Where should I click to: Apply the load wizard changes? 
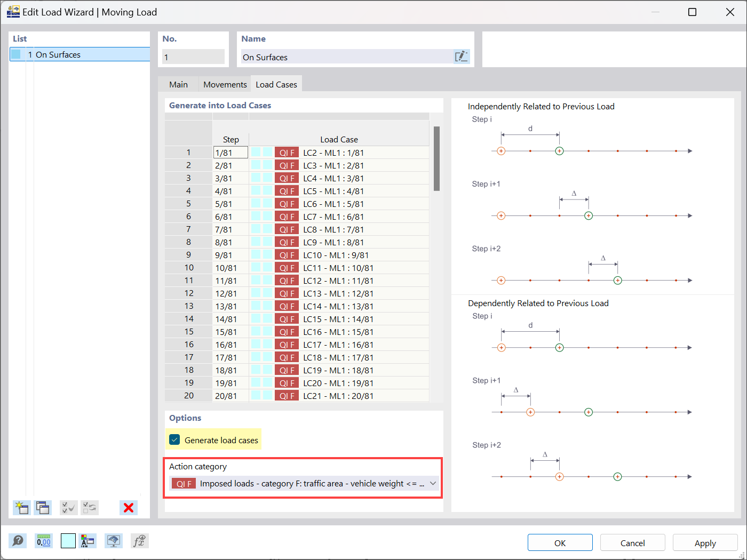[x=705, y=542]
